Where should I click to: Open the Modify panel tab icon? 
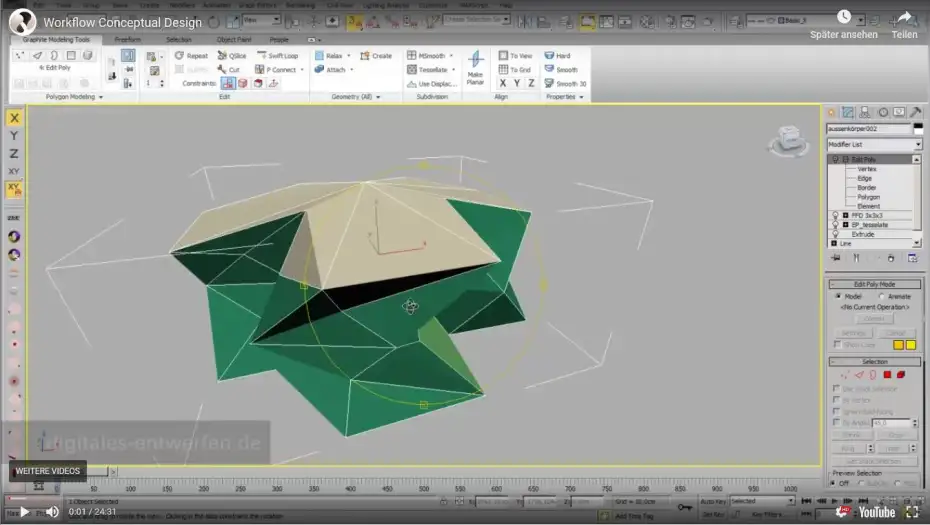tap(848, 112)
